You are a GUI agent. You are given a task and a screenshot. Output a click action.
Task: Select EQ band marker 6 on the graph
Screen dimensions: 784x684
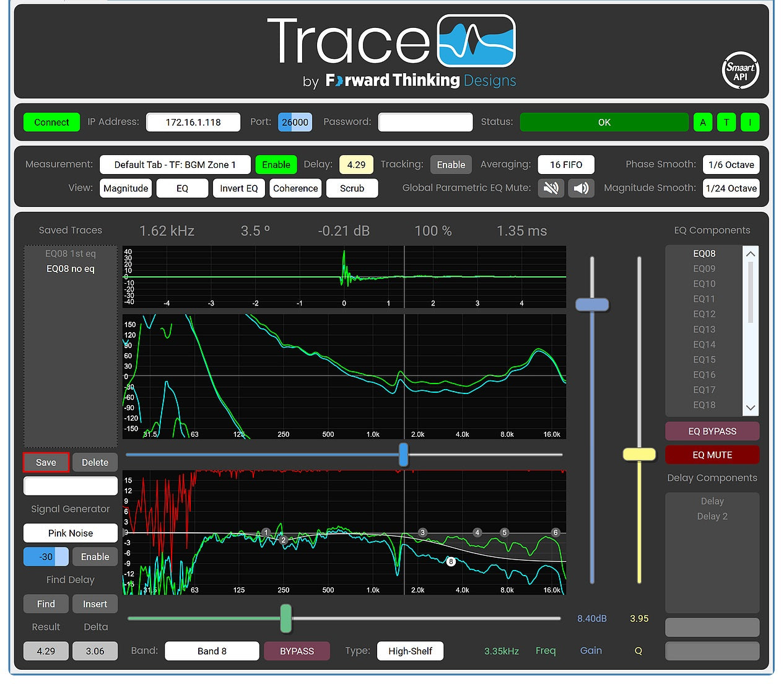pyautogui.click(x=555, y=532)
